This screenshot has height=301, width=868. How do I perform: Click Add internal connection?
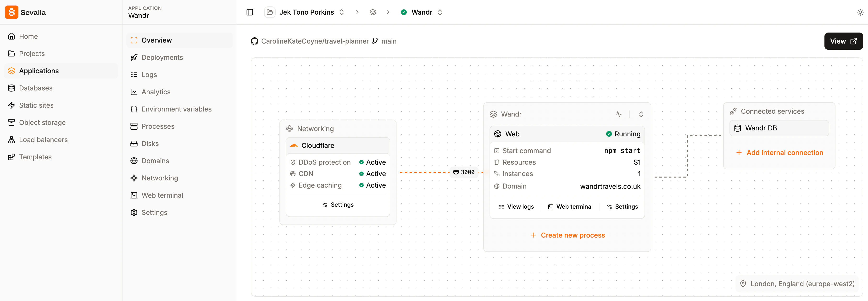point(779,153)
